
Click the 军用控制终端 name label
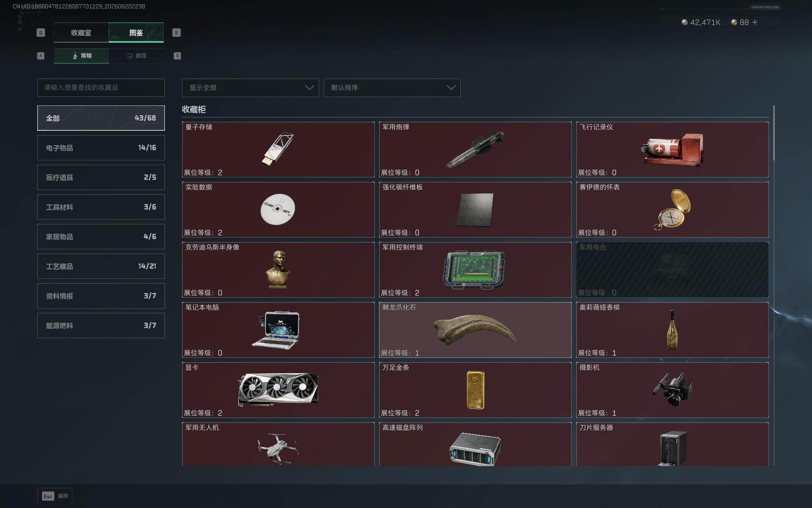402,247
